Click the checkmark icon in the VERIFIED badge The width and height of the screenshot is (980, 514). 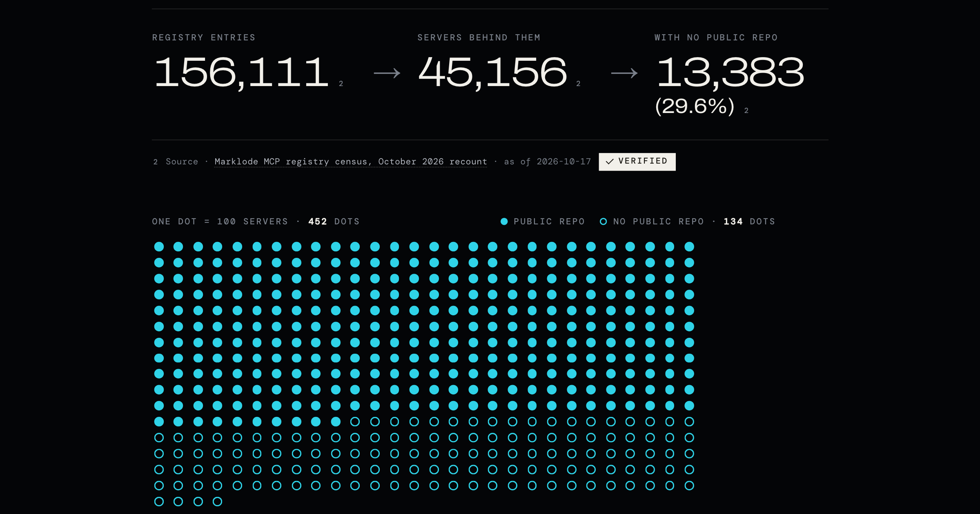point(610,162)
